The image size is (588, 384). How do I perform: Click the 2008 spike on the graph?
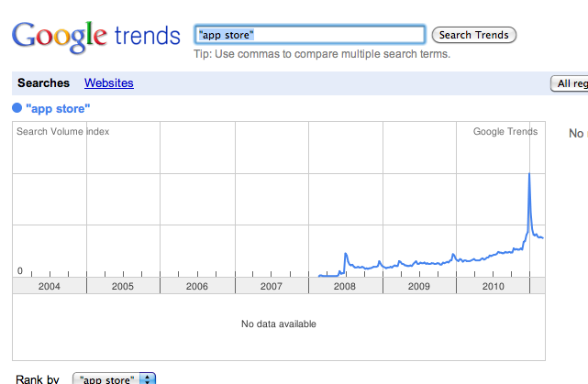pos(346,255)
